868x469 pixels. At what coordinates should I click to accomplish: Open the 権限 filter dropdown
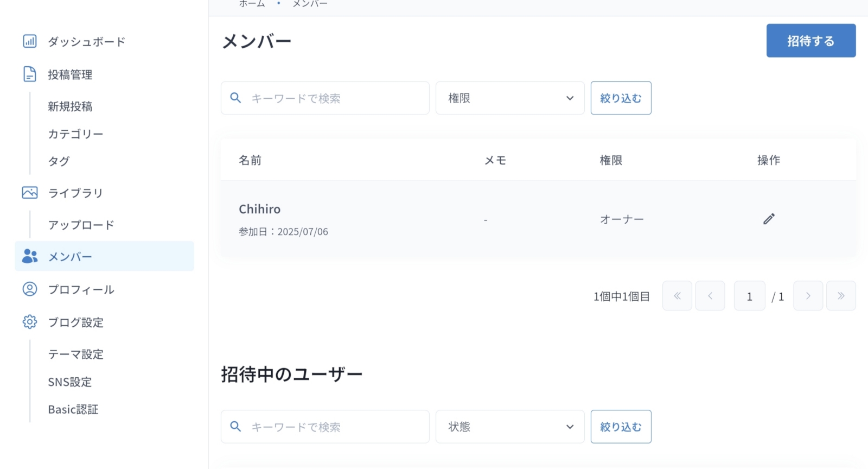click(x=510, y=98)
